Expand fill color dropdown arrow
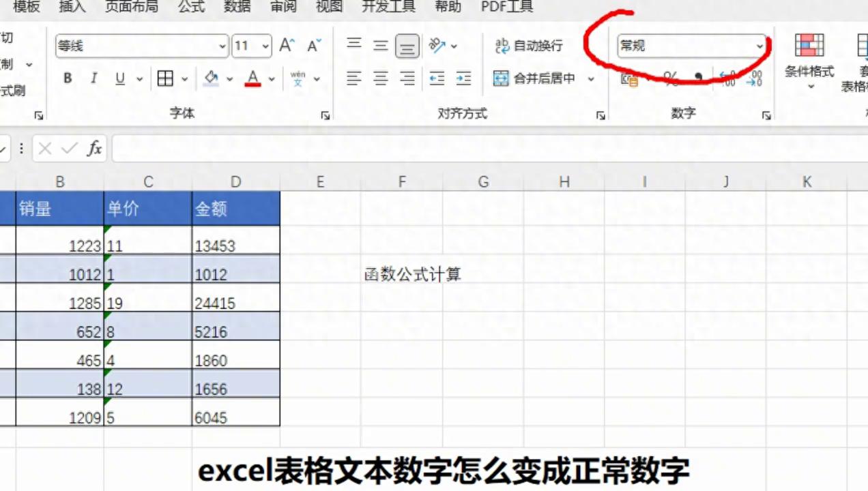868x491 pixels. tap(230, 79)
